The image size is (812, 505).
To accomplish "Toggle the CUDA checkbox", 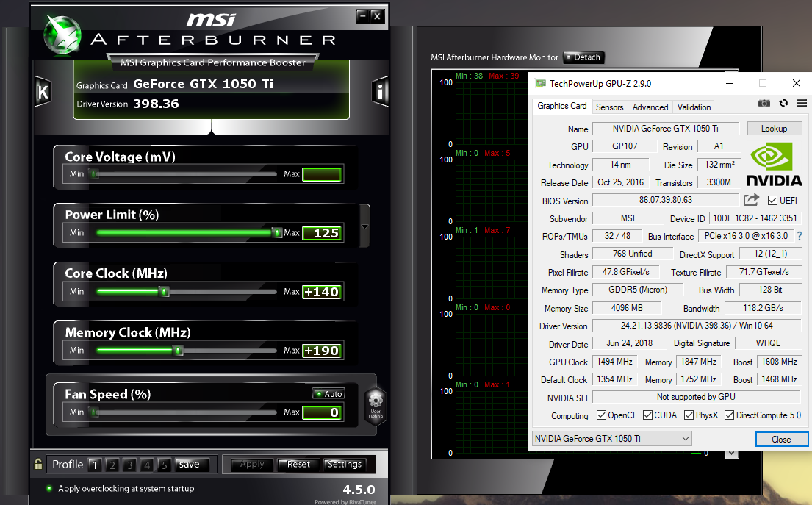I will coord(647,415).
